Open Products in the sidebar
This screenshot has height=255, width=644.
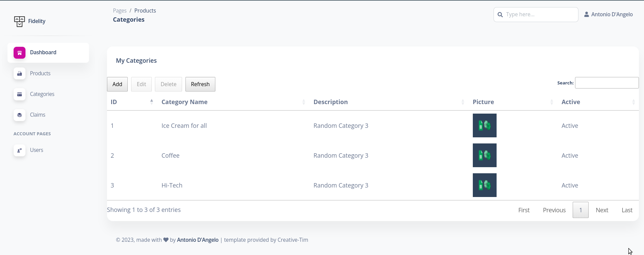(x=48, y=74)
